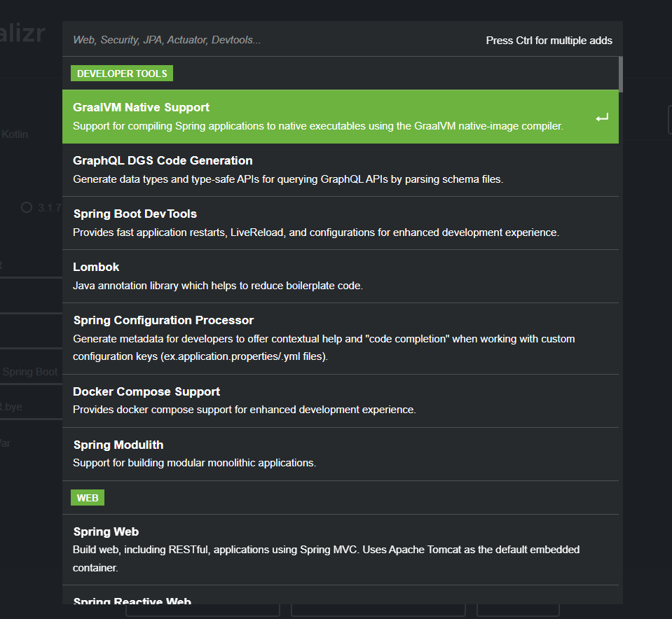Pick Spring Modulith from the list
The height and width of the screenshot is (619, 672).
point(341,454)
